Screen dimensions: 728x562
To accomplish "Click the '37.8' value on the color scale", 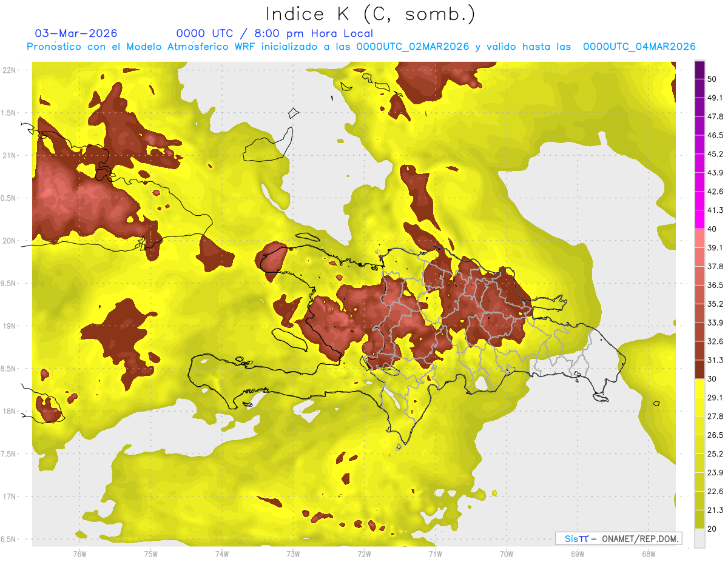I will (715, 266).
